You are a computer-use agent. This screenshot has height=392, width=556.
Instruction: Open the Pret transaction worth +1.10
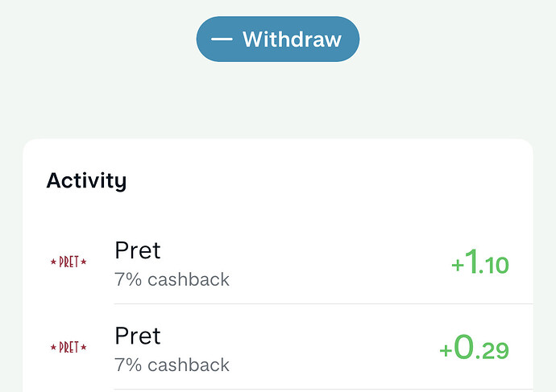point(278,264)
